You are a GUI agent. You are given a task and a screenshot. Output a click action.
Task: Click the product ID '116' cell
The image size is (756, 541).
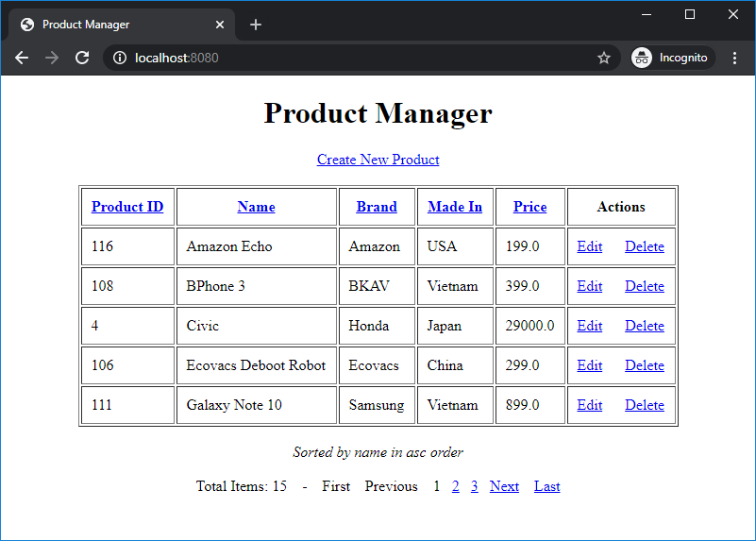127,246
